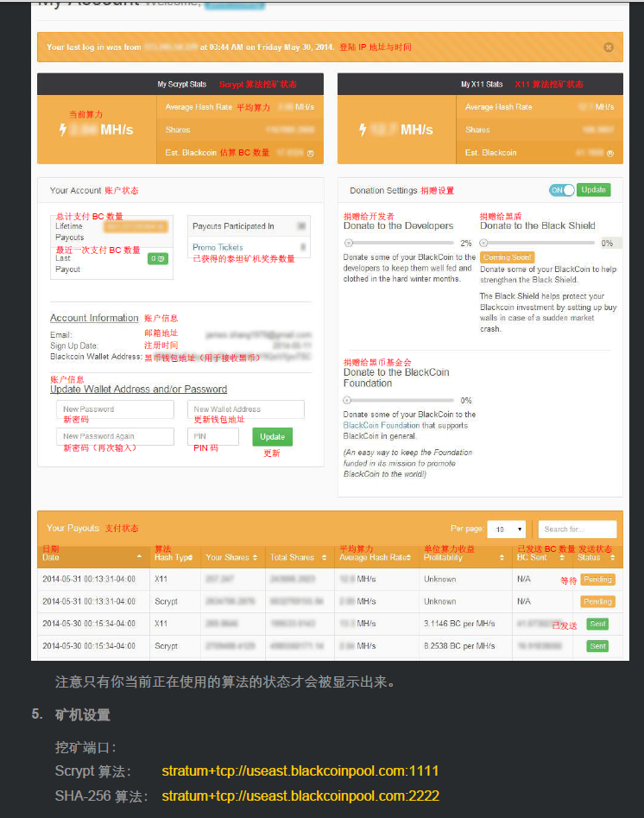Sort by Profitability column arrows
The height and width of the screenshot is (818, 644).
coord(502,558)
